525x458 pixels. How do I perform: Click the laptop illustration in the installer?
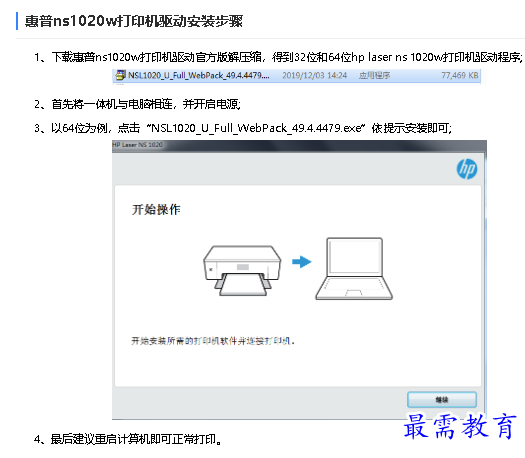pos(354,269)
